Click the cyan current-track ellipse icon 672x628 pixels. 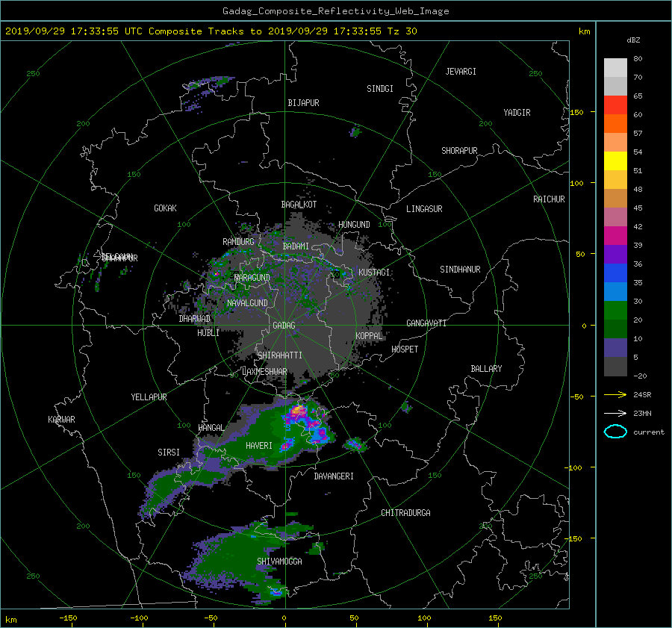tap(615, 432)
